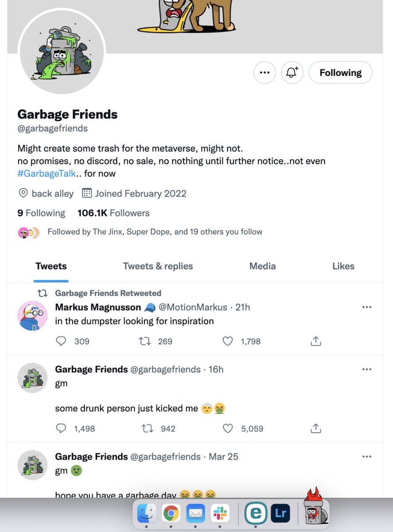Screen dimensions: 393x532
Task: Turn on notifications bell for Garbage Friends
Action: click(x=292, y=73)
